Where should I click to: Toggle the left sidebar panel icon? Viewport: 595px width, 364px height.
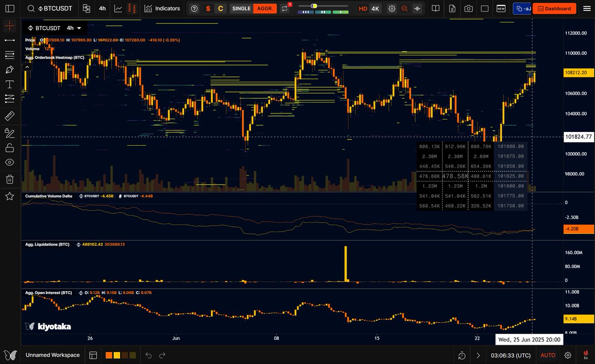coord(10,8)
